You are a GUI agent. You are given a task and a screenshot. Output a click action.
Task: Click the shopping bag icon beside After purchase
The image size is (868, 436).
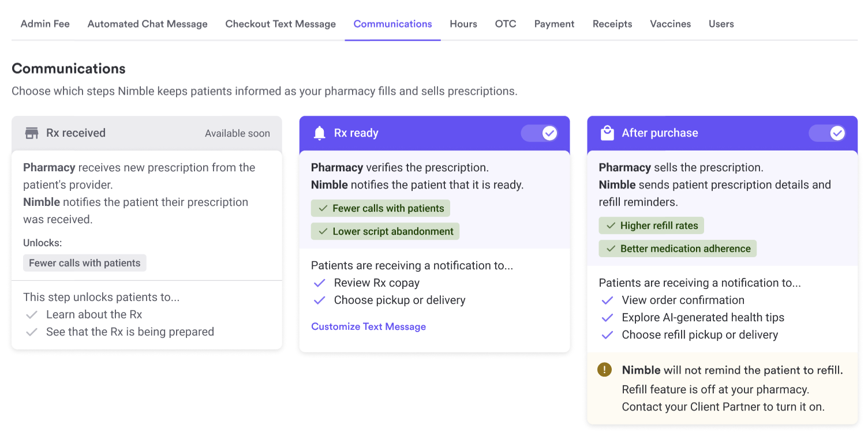pos(607,133)
